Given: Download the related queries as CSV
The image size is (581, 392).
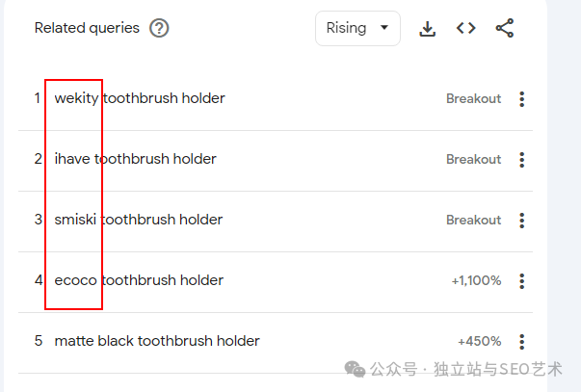Looking at the screenshot, I should pos(428,28).
